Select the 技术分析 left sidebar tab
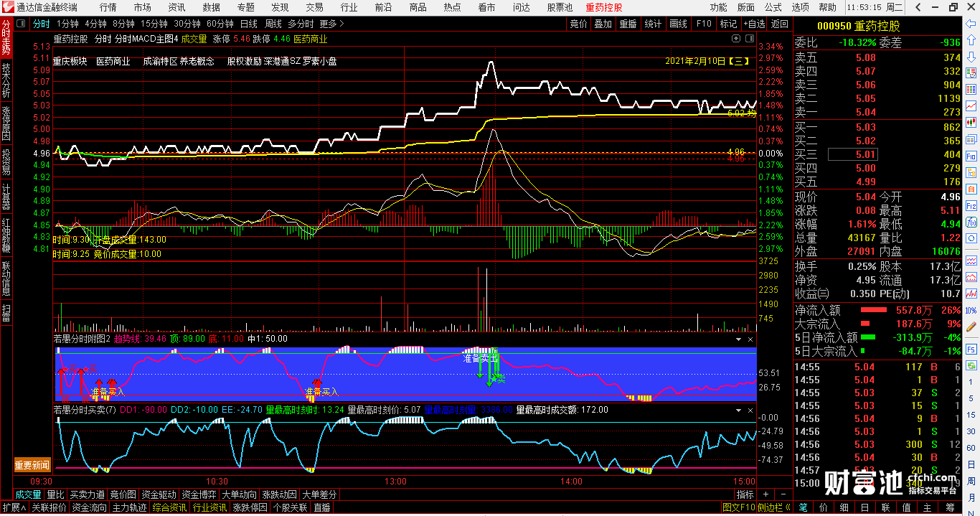The width and height of the screenshot is (980, 516). (x=6, y=80)
